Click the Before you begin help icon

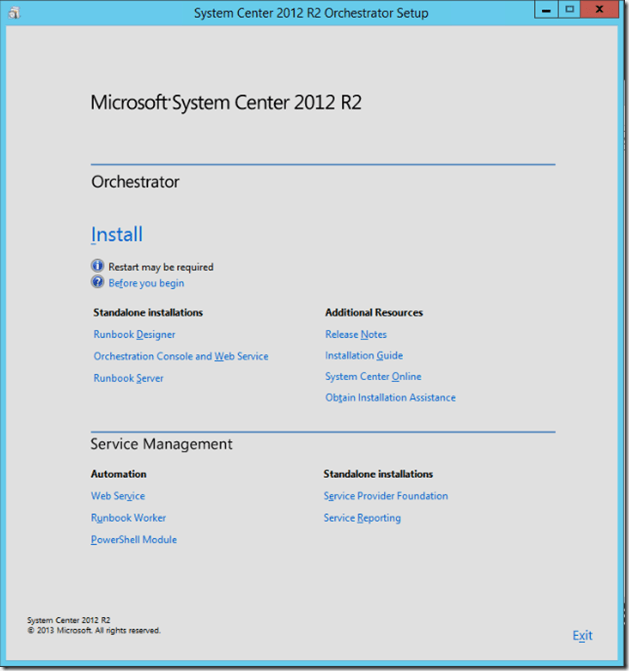click(98, 282)
